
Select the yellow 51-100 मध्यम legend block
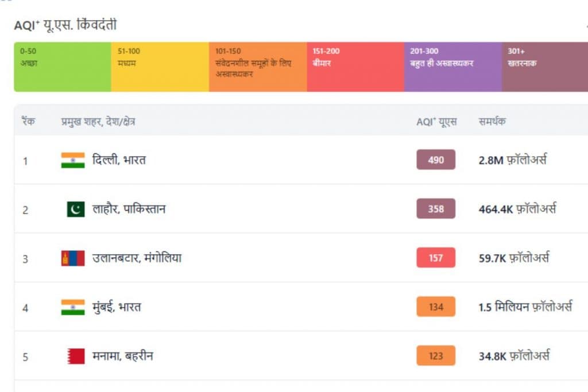click(x=160, y=67)
